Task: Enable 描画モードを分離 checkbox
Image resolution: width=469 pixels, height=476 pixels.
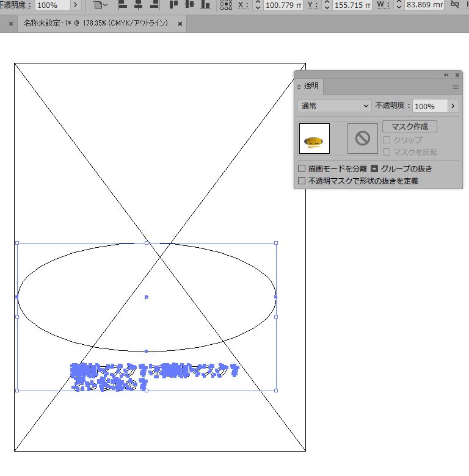Action: click(302, 168)
